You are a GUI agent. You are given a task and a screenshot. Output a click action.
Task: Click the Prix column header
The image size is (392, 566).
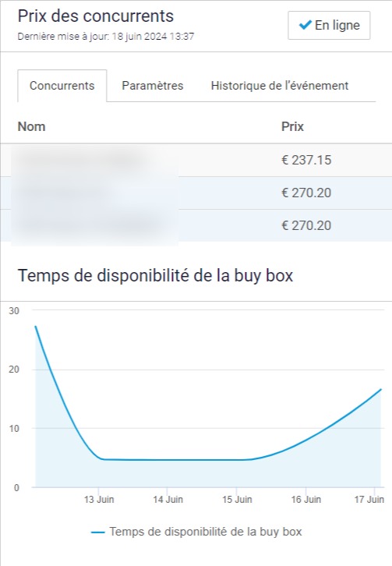[x=292, y=127]
